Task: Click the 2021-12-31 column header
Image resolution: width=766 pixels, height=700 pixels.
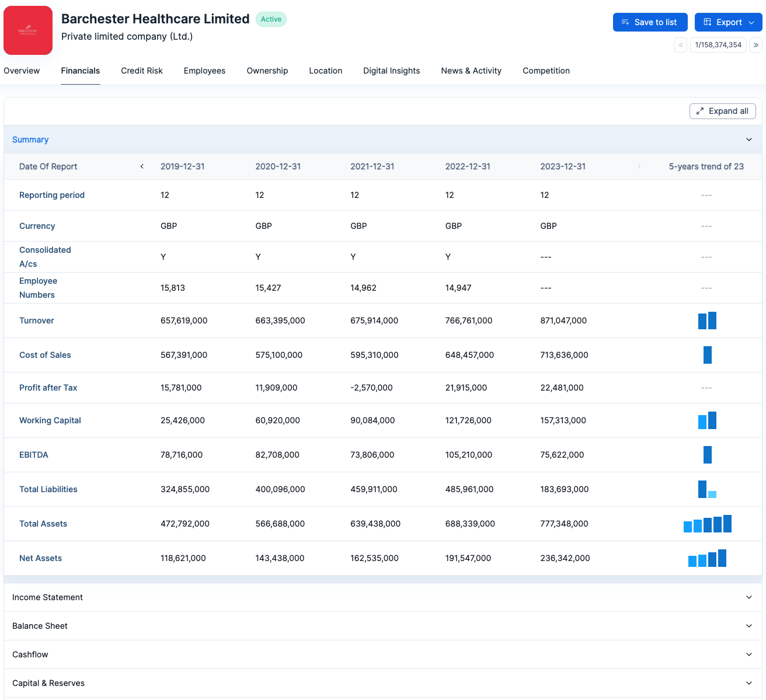Action: pos(372,166)
